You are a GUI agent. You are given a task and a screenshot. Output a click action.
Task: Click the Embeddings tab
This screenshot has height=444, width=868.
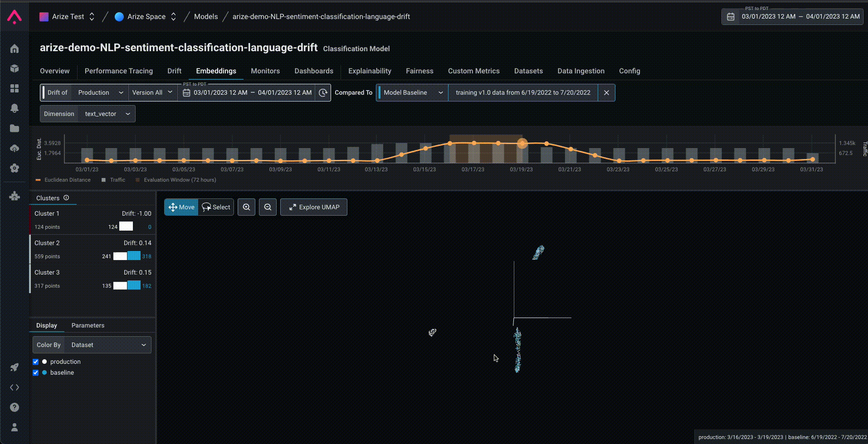coord(216,71)
